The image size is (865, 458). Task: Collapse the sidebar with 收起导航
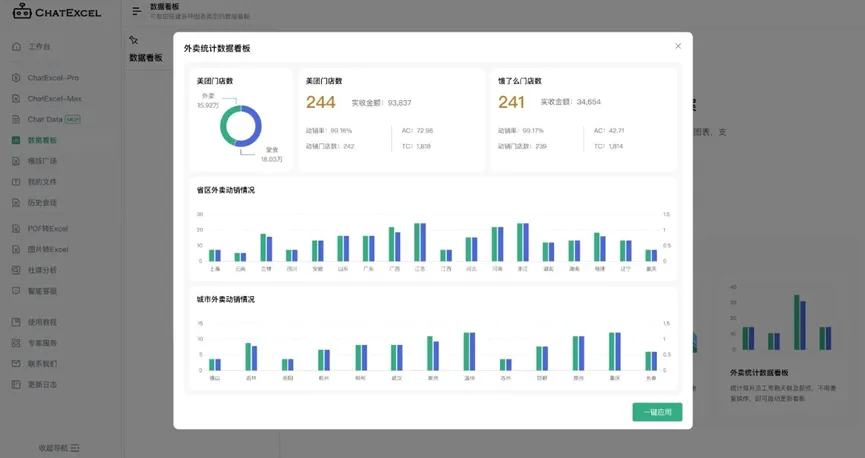[x=59, y=448]
